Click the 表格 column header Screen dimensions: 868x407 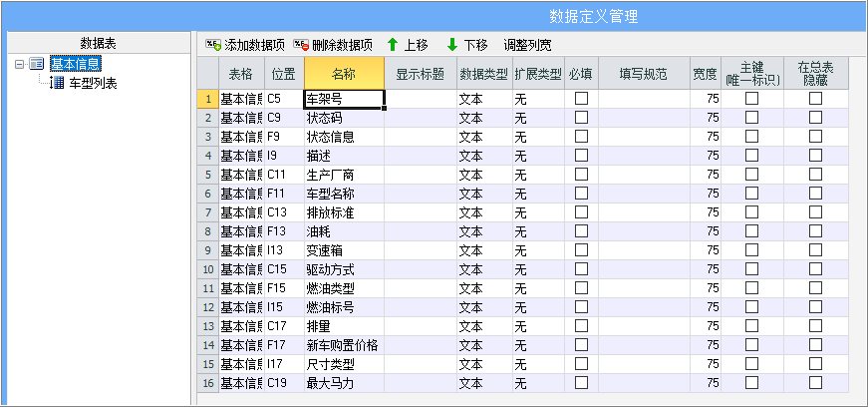pyautogui.click(x=242, y=73)
